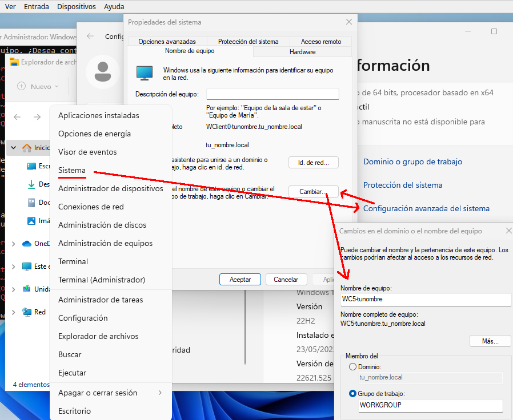
Task: Click the OneDrive cloud icon
Action: [x=27, y=244]
